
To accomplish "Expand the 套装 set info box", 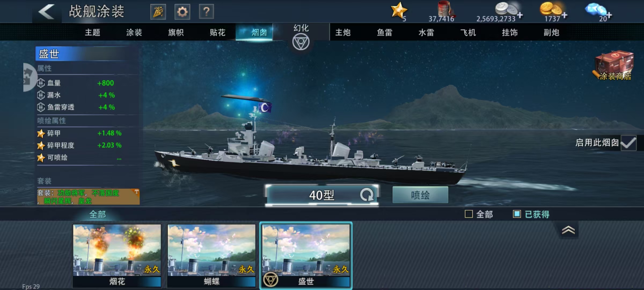I will point(88,197).
